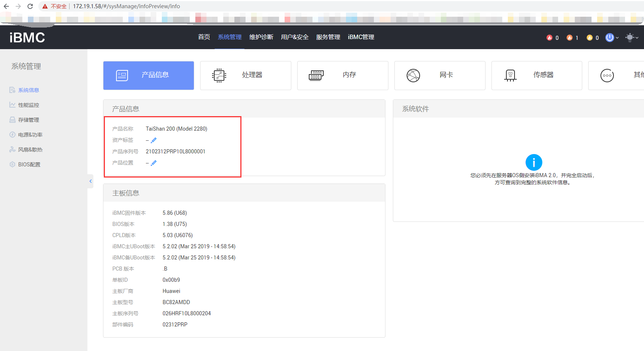Screen dimensions: 644x351
Task: Click product name TaiShan 200 (Model 2280)
Action: [x=176, y=129]
